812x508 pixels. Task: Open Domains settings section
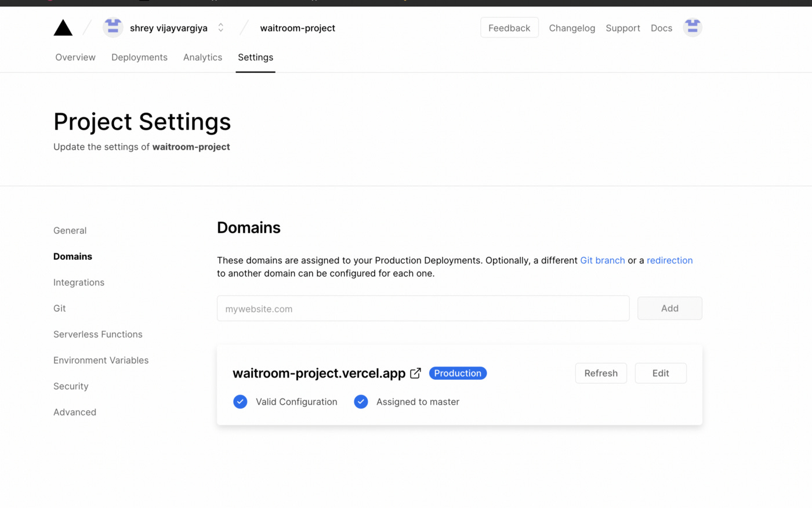72,256
